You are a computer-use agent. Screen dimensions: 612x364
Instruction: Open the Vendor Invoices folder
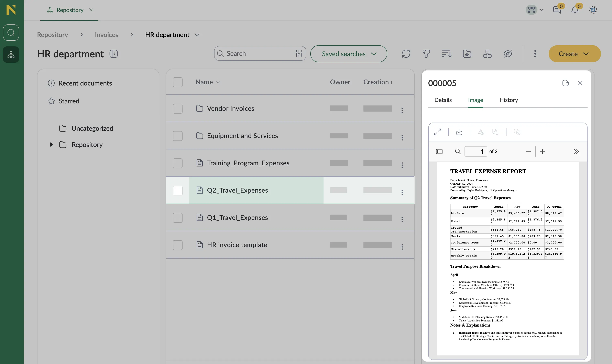(x=230, y=109)
